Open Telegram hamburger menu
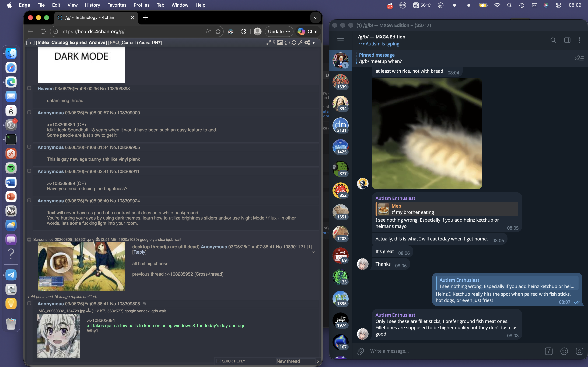The height and width of the screenshot is (367, 588). 340,40
